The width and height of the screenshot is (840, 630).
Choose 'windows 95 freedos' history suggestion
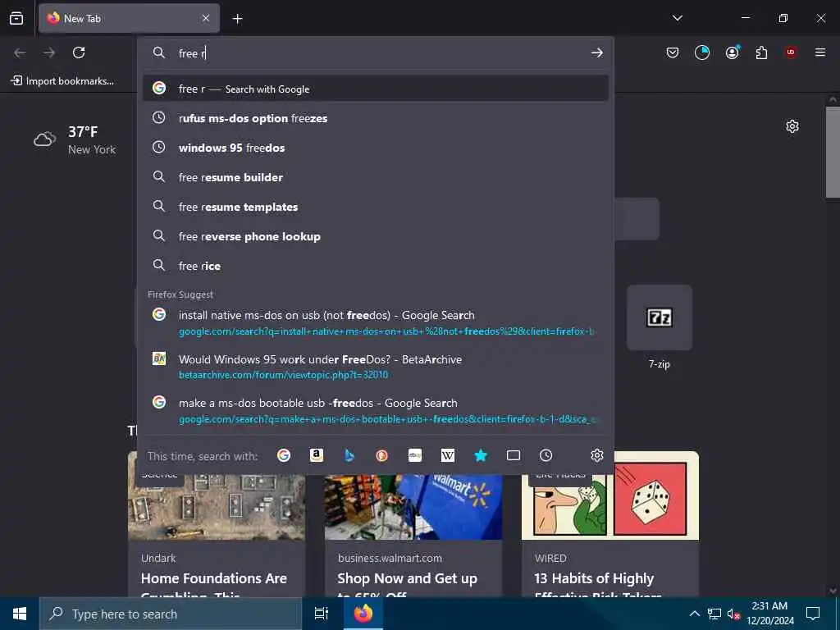376,148
